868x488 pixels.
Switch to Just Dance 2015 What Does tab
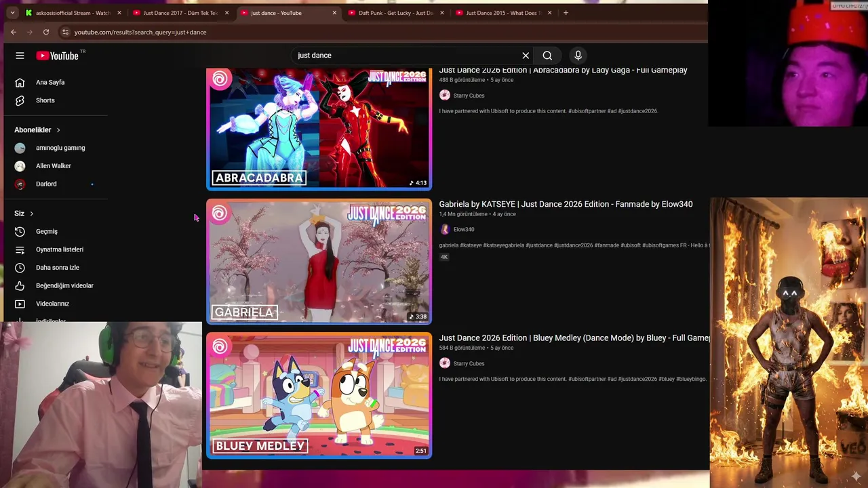tap(503, 13)
